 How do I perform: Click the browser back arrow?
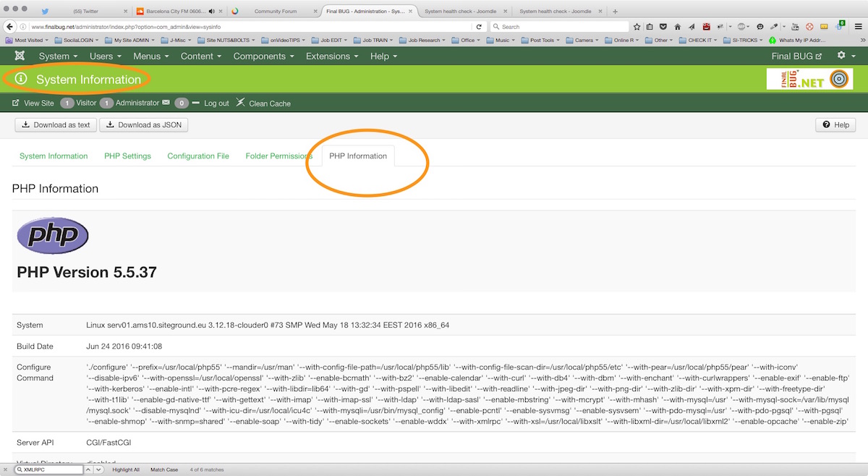click(x=10, y=27)
